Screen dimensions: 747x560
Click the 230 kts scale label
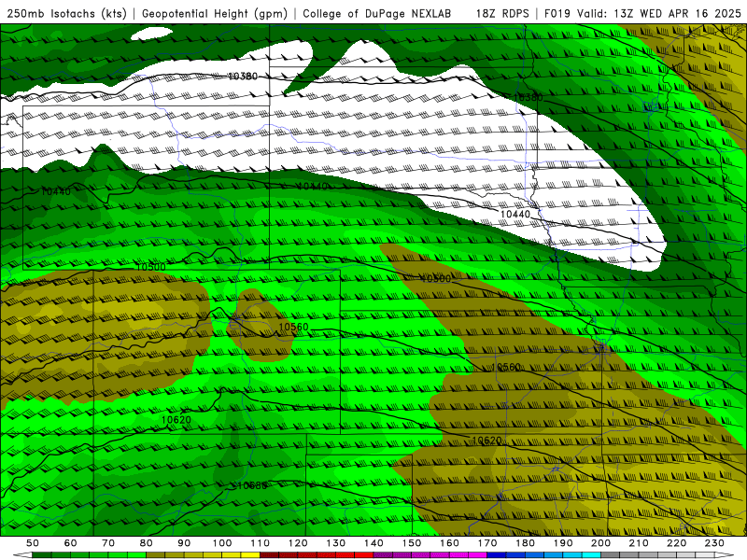click(715, 543)
